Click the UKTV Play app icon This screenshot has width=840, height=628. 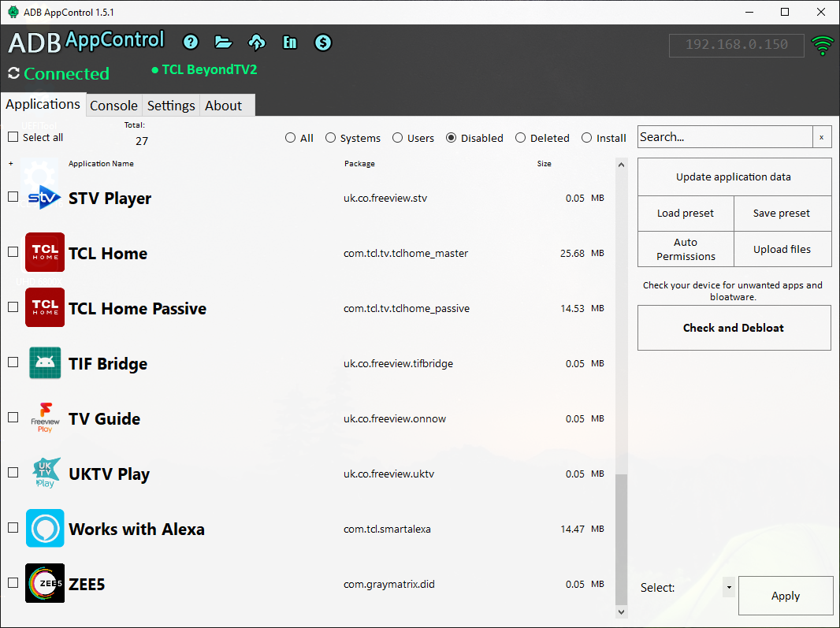[46, 473]
